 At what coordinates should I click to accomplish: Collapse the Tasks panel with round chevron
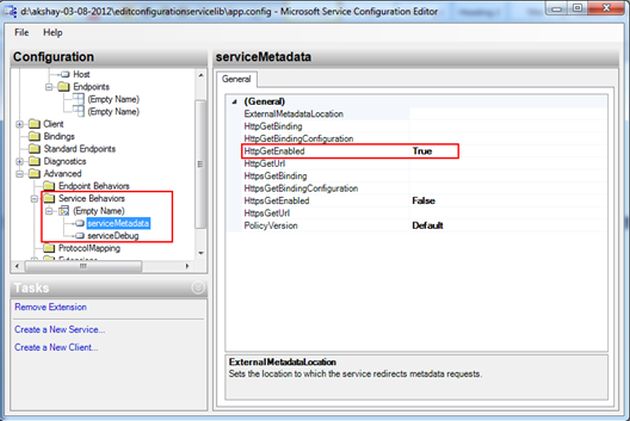point(198,288)
